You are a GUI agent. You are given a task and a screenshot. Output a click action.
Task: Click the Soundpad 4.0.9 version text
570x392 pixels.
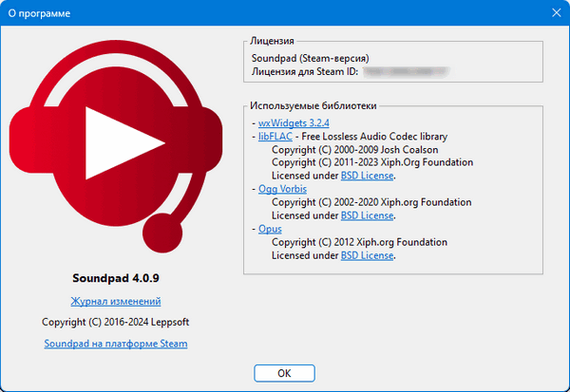(116, 278)
